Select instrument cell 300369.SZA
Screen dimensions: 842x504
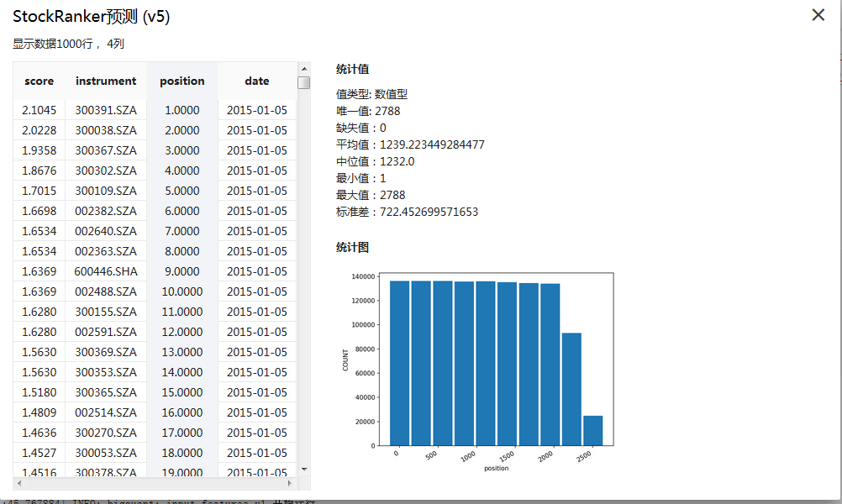(x=106, y=352)
